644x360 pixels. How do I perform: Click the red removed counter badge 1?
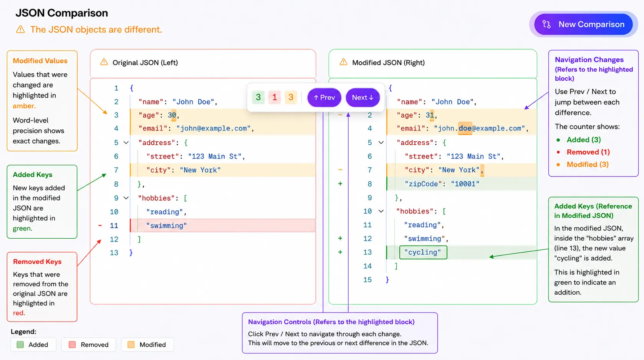click(275, 97)
